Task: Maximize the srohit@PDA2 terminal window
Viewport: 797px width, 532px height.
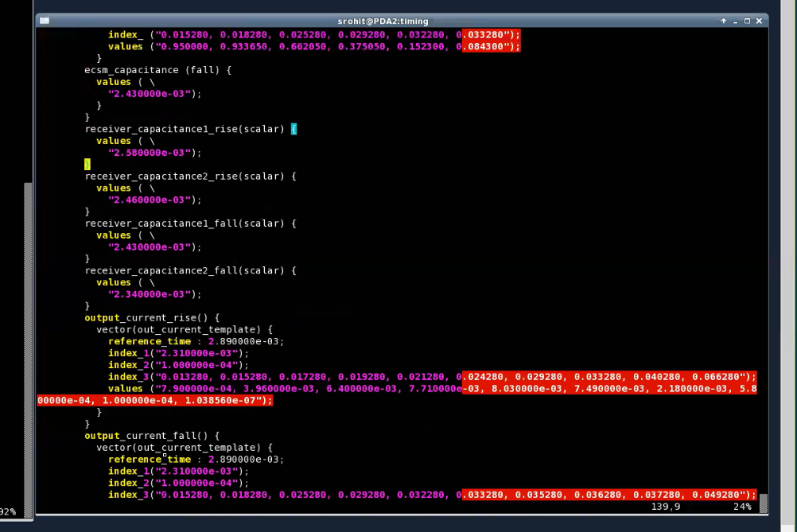Action: click(x=747, y=21)
